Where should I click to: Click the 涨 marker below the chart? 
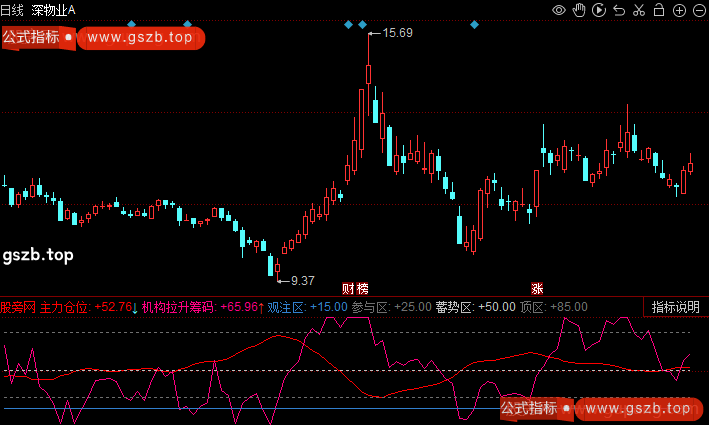tap(537, 288)
